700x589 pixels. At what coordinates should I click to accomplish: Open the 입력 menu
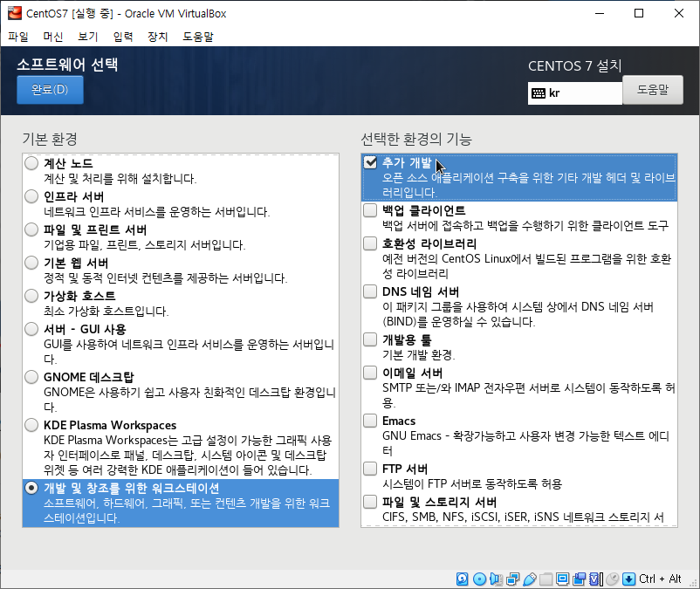pyautogui.click(x=123, y=37)
